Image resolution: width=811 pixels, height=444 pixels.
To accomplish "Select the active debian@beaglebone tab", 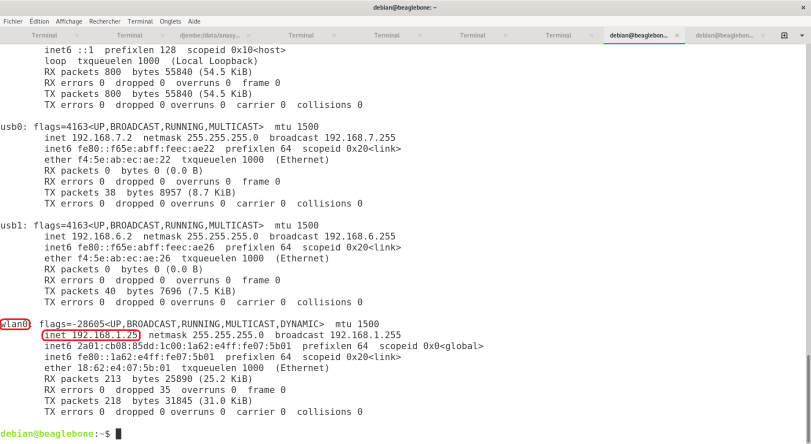I will pyautogui.click(x=637, y=35).
